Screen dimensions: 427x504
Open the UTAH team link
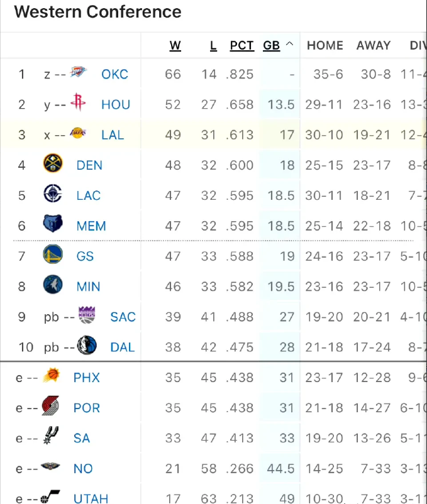tap(91, 498)
